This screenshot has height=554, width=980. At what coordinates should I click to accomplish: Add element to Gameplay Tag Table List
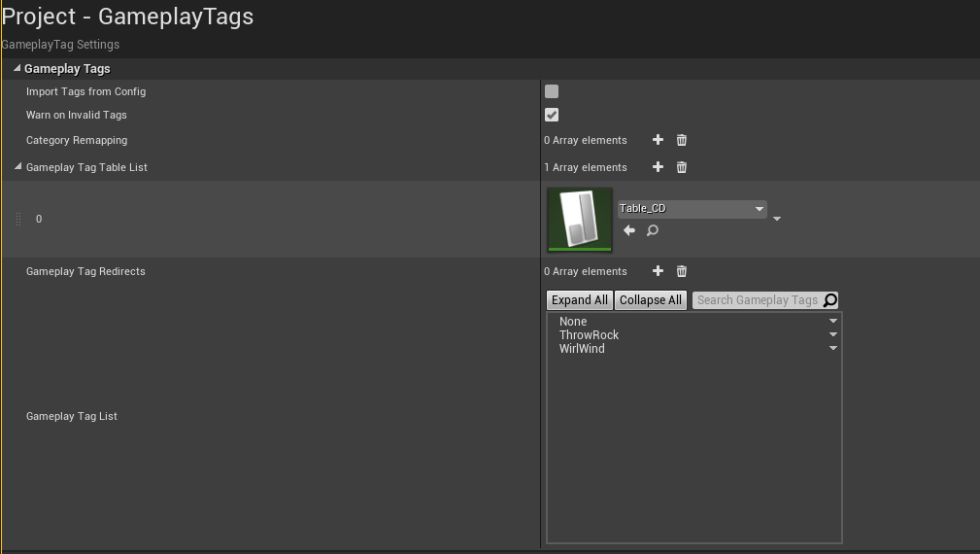pyautogui.click(x=658, y=167)
